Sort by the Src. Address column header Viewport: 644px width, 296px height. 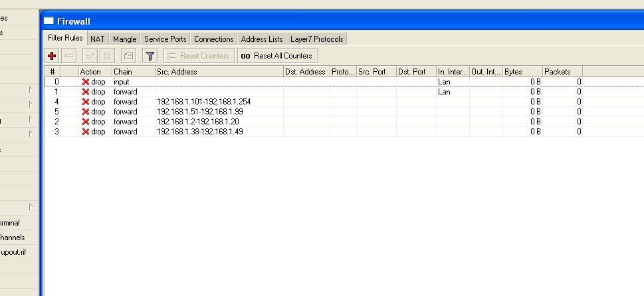[x=219, y=72]
